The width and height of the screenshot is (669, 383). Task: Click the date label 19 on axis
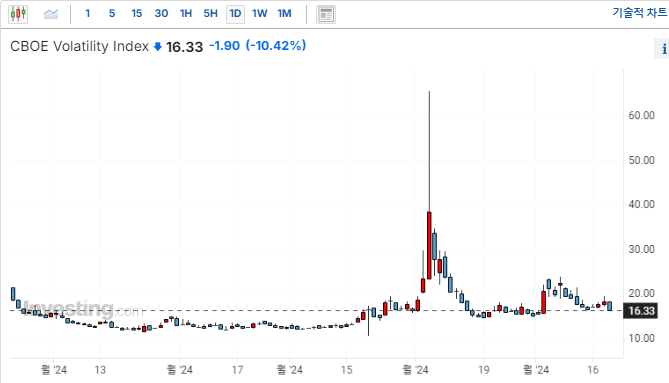[483, 370]
